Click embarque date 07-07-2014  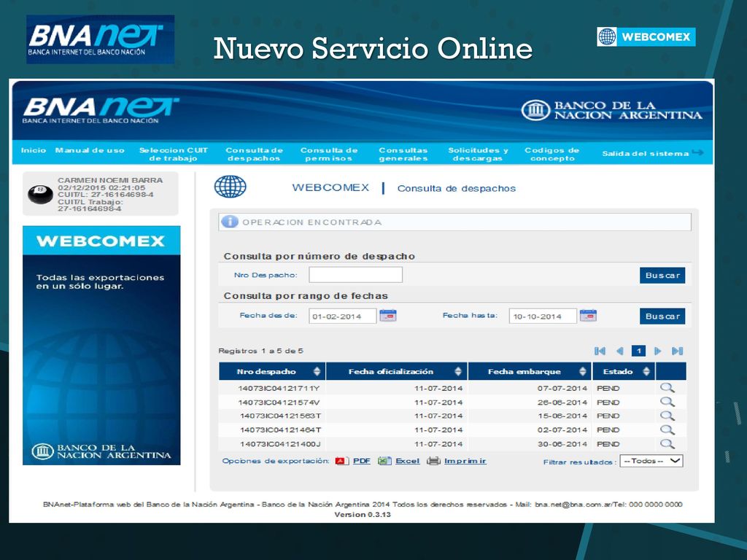(562, 388)
